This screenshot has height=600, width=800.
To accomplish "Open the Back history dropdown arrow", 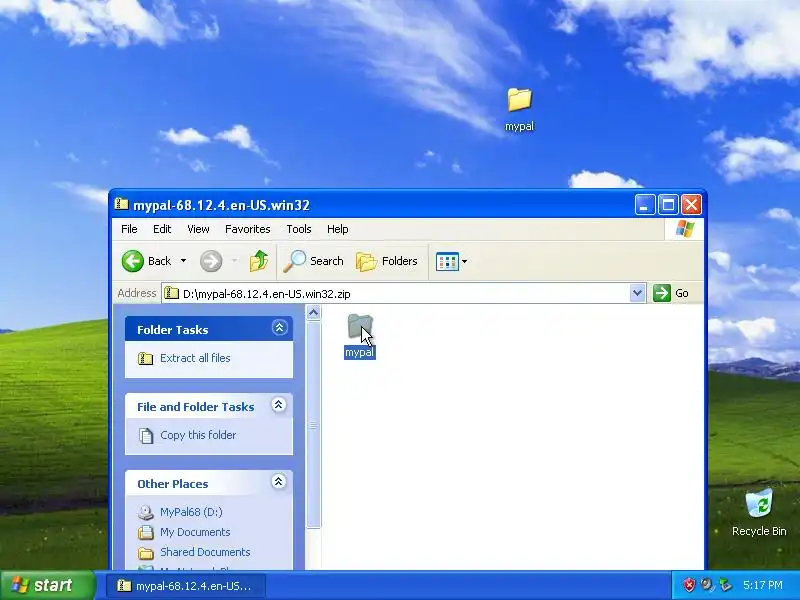I will [x=183, y=261].
